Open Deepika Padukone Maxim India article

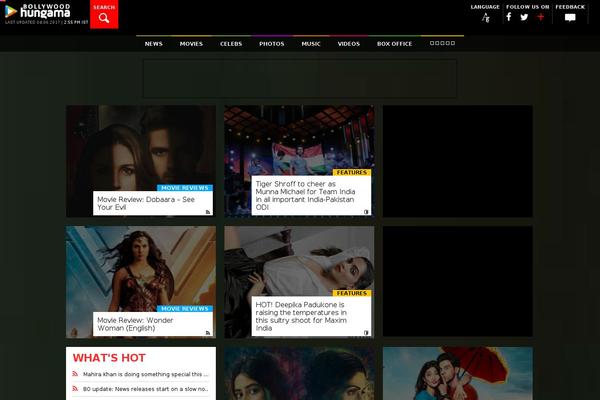point(301,317)
